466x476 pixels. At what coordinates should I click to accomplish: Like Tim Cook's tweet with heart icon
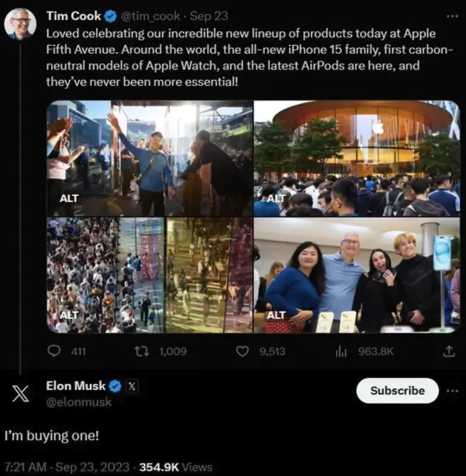pyautogui.click(x=242, y=352)
